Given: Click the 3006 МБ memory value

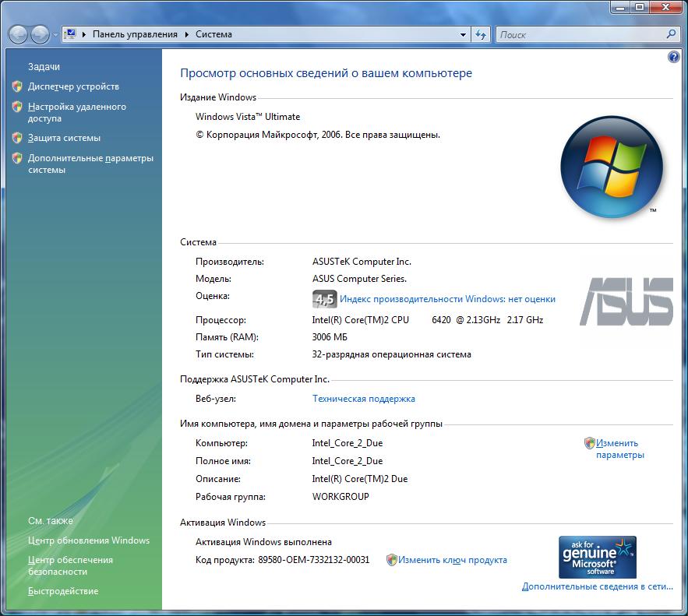Looking at the screenshot, I should point(330,337).
